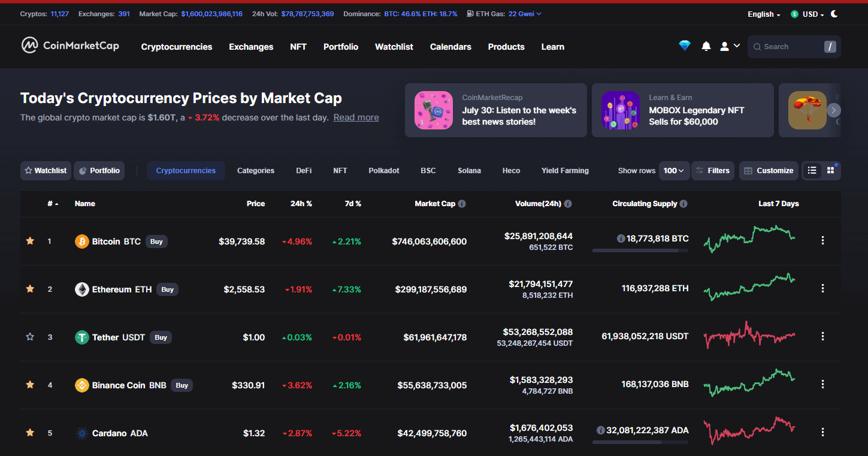Toggle Binance Coin watchlist star
The width and height of the screenshot is (868, 456).
[30, 385]
